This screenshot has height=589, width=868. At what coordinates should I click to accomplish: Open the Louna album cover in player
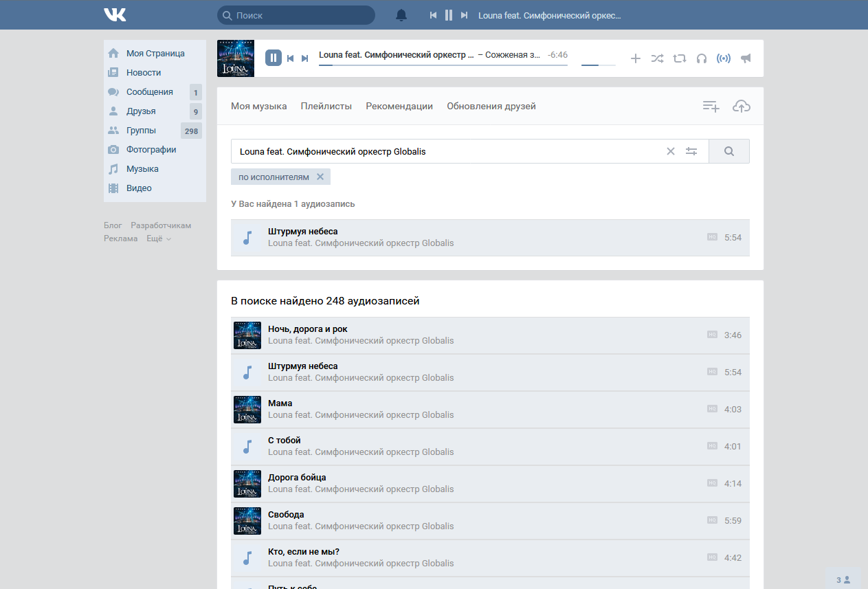pos(236,58)
